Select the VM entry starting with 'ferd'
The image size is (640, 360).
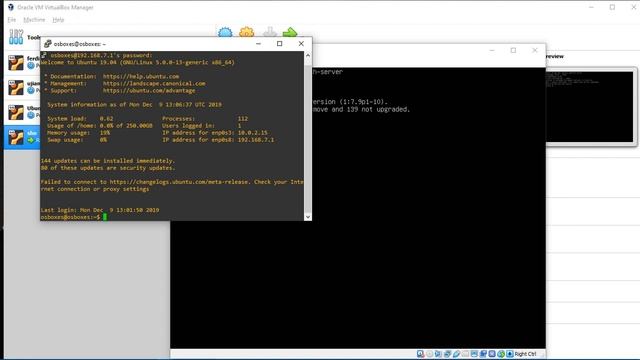[x=22, y=62]
